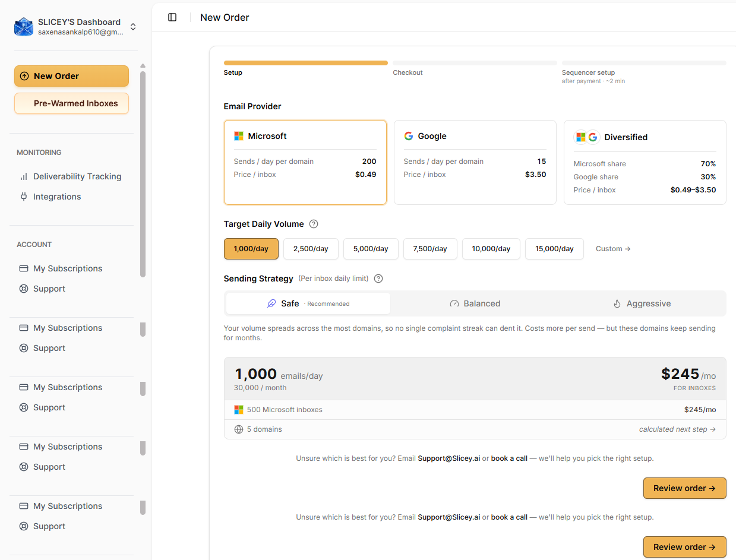
Task: Choose the Google email provider card
Action: (475, 163)
